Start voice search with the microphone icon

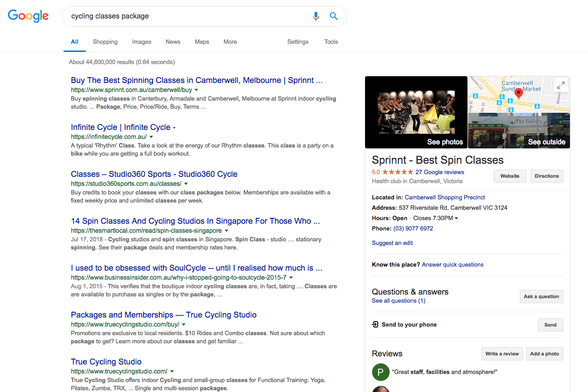(316, 16)
